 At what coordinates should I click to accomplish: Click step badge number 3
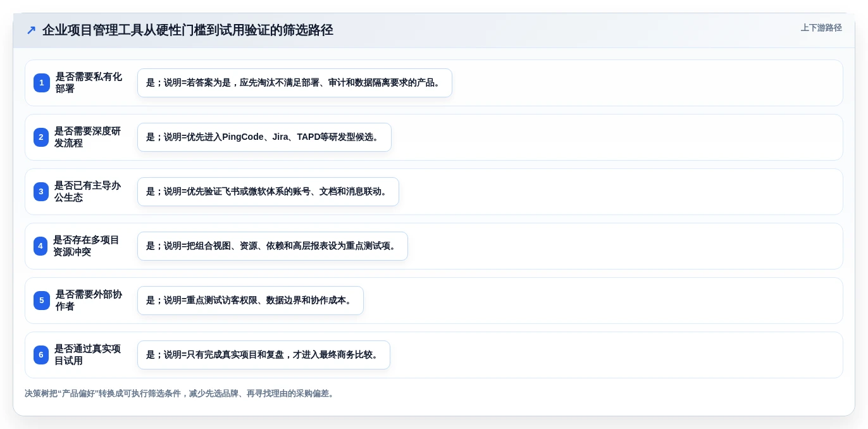[41, 192]
